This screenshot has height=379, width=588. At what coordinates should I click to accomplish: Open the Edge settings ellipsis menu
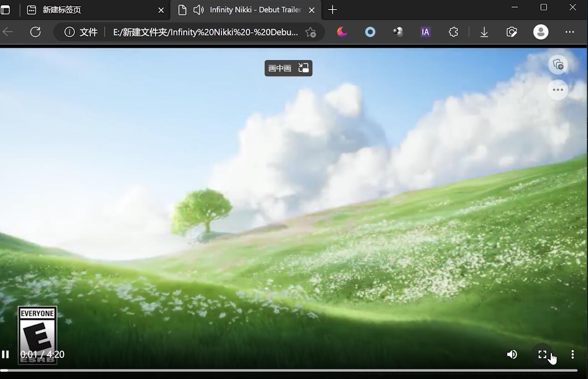[569, 32]
